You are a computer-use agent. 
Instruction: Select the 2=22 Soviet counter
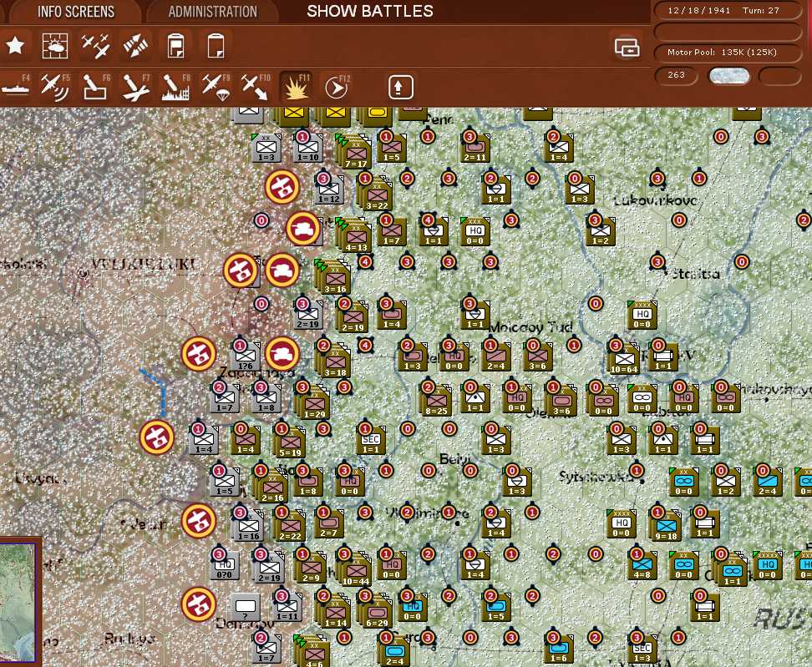(290, 527)
